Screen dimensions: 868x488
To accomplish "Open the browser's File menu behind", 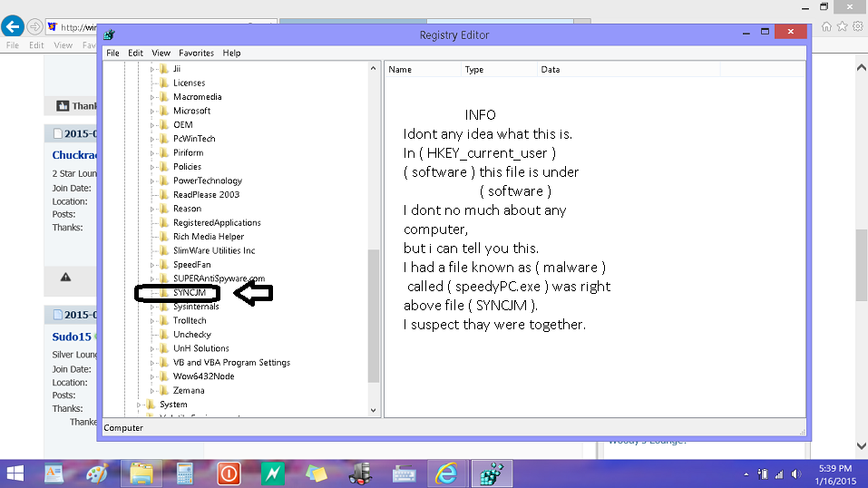I will coord(12,45).
